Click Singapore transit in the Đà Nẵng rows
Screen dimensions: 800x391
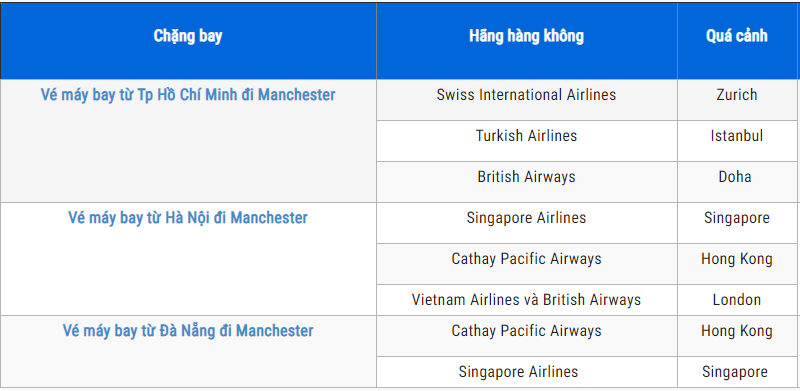(x=735, y=372)
